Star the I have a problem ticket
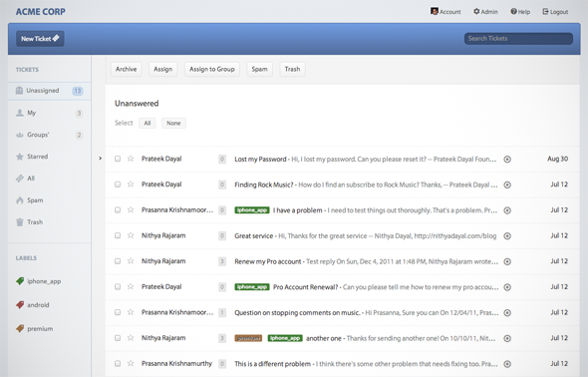Viewport: 588px width, 377px height. 131,209
